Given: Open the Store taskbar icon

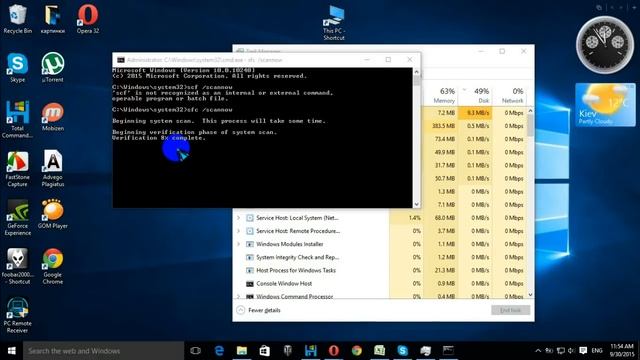Looking at the screenshot, I should (264, 351).
